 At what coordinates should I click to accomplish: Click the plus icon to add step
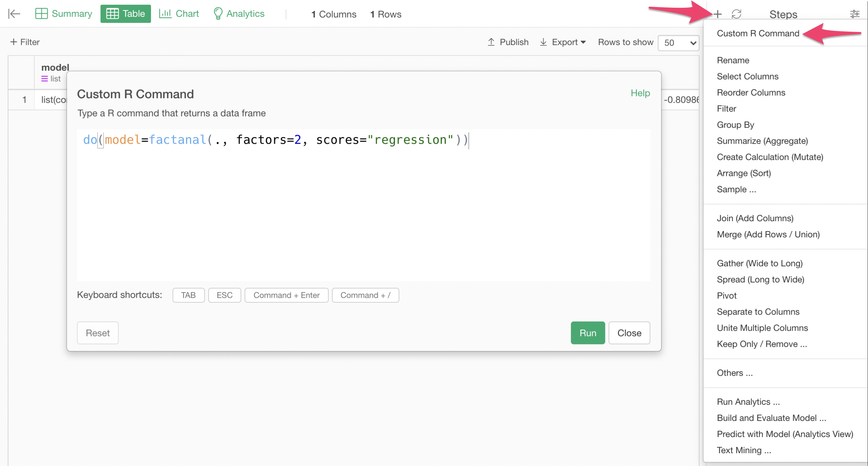coord(717,14)
